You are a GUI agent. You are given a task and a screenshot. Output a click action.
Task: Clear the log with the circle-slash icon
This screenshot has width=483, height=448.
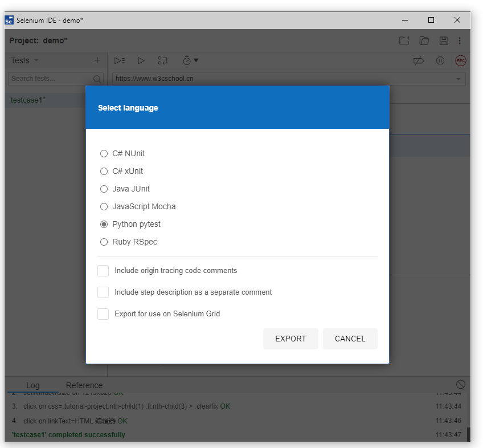[461, 385]
